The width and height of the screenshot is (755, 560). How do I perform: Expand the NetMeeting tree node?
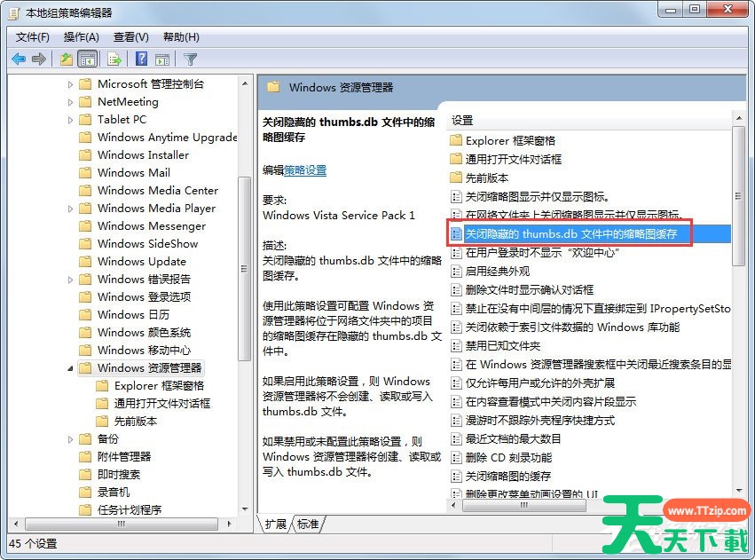[70, 102]
